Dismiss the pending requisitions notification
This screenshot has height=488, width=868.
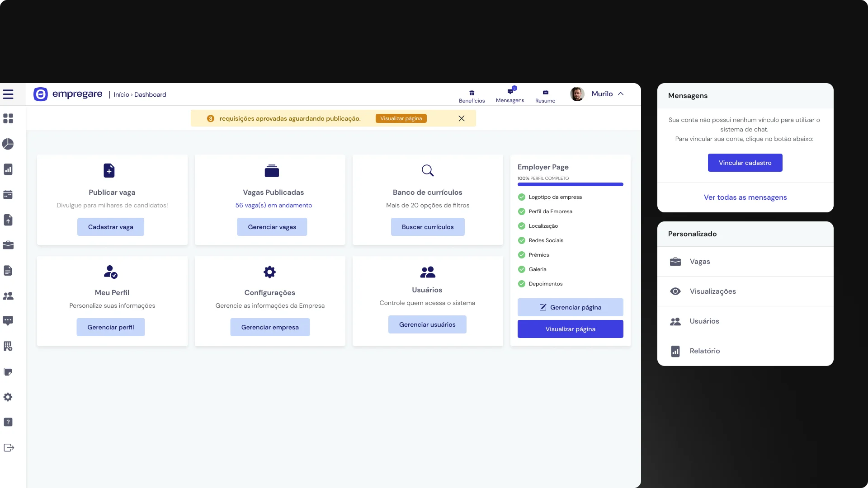coord(461,118)
